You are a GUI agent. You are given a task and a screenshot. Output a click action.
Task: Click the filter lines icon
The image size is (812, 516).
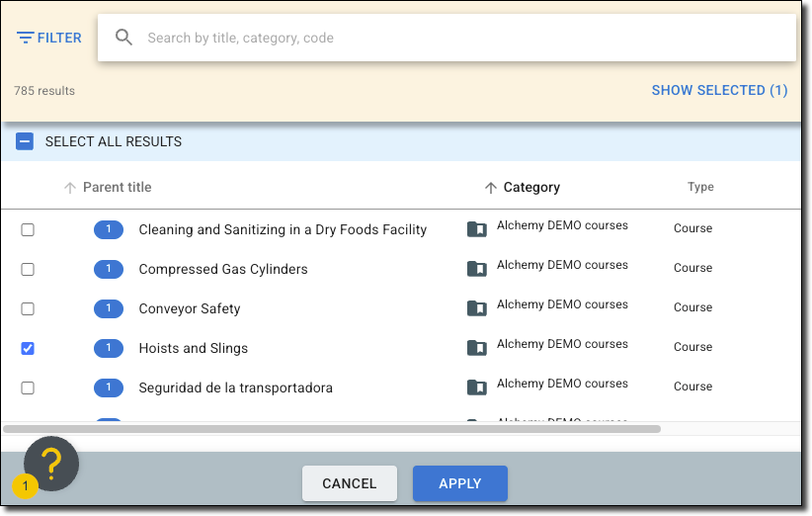(x=25, y=39)
